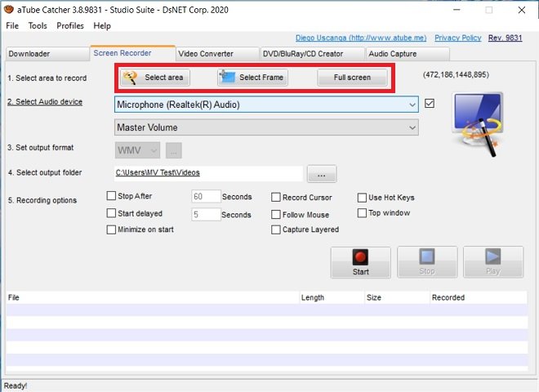Click the disabled Play button

(x=493, y=262)
